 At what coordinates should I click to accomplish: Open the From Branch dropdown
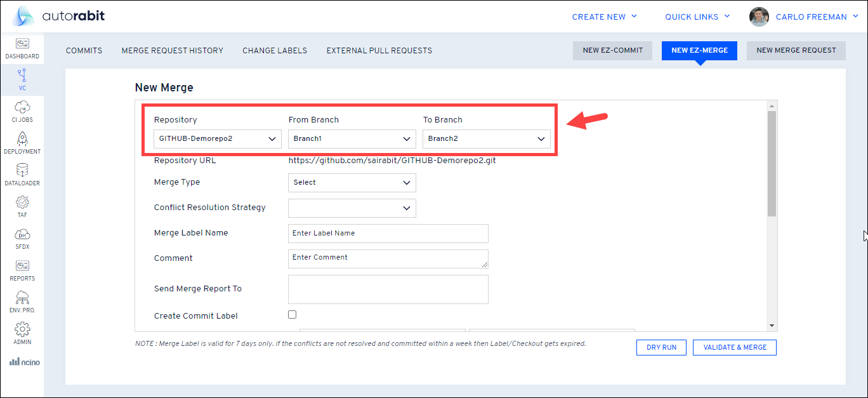coord(352,139)
